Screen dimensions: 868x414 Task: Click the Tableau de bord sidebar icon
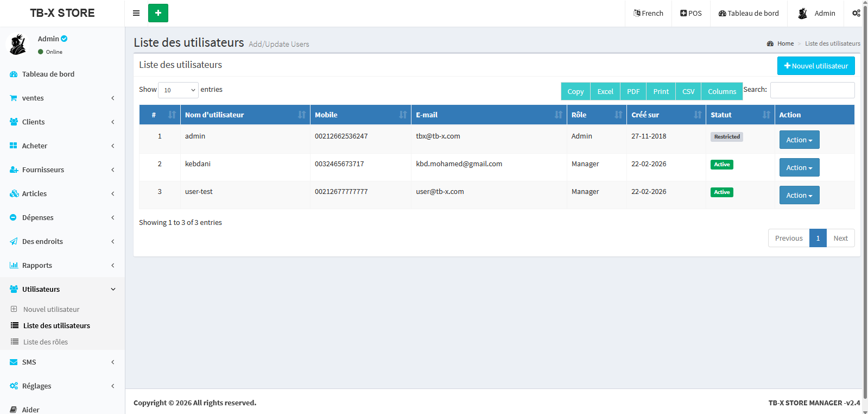pos(14,74)
